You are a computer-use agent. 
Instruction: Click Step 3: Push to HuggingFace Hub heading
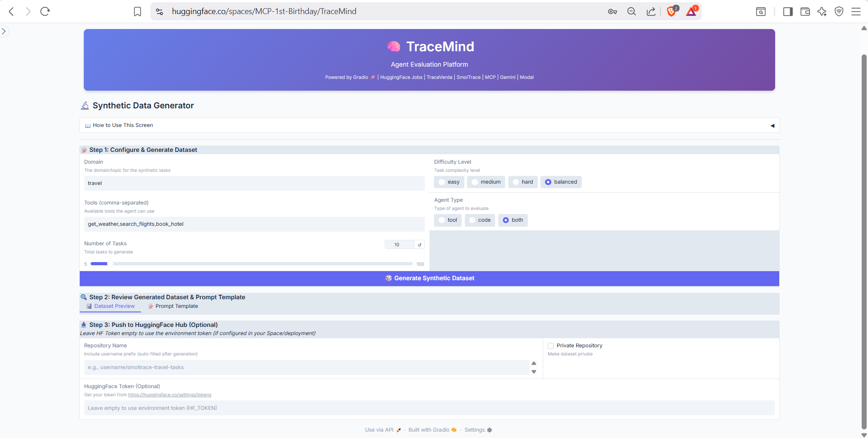coord(154,325)
